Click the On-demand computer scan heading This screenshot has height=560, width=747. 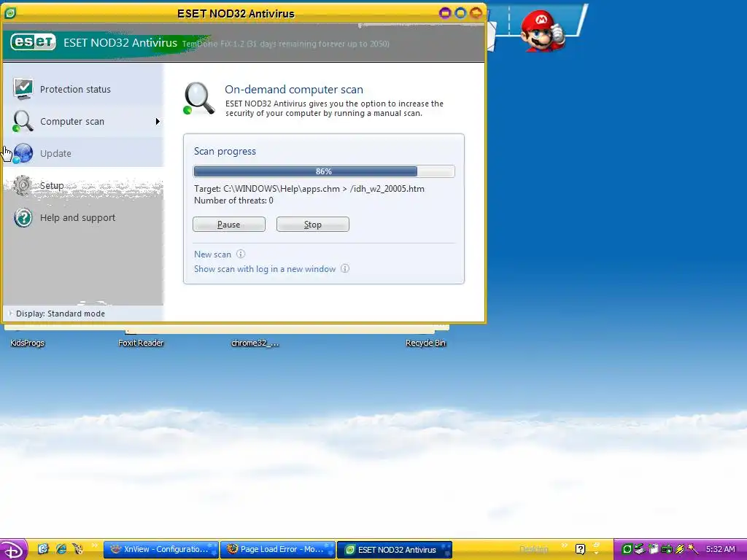click(x=294, y=89)
